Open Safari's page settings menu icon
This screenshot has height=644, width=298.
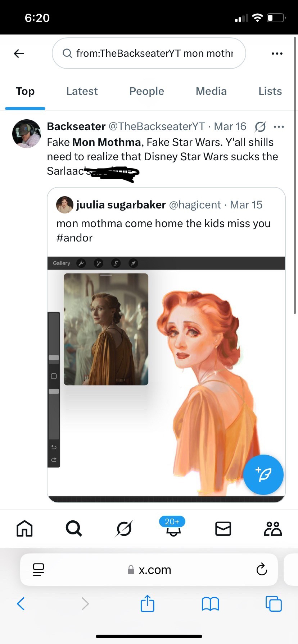point(38,570)
